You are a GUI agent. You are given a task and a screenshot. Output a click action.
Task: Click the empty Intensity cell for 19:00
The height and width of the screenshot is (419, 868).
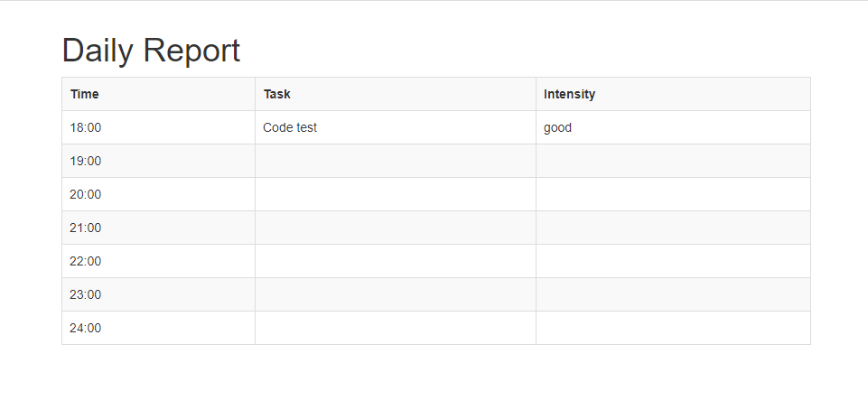[672, 161]
